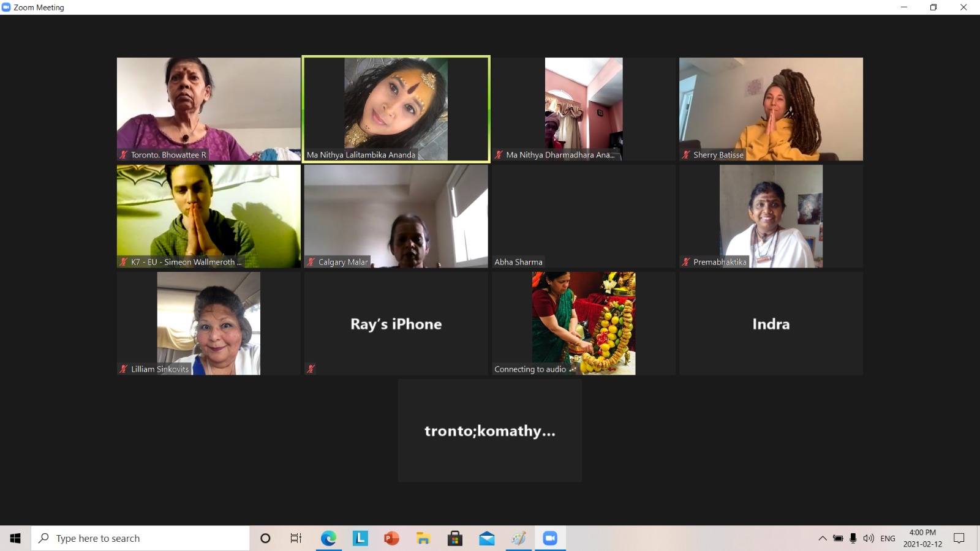This screenshot has height=551, width=980.
Task: Open File Explorer from the taskbar
Action: click(x=423, y=538)
